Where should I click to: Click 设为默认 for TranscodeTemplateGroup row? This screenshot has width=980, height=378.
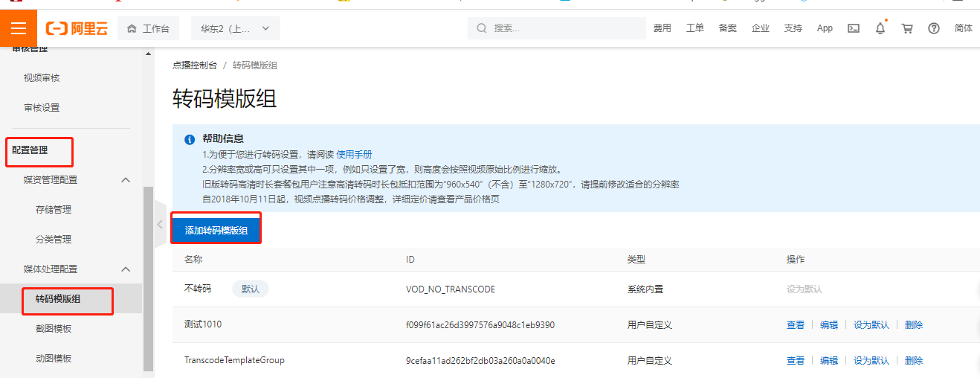click(x=871, y=360)
